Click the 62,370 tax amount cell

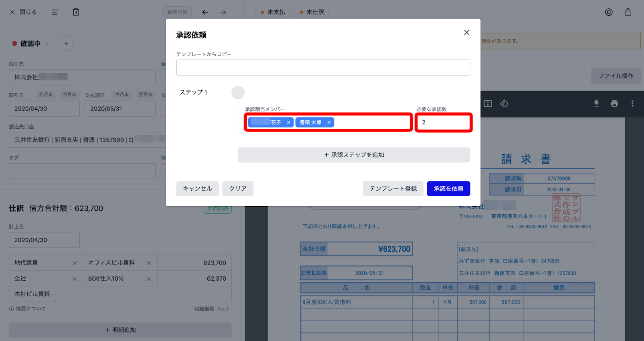[x=194, y=279]
